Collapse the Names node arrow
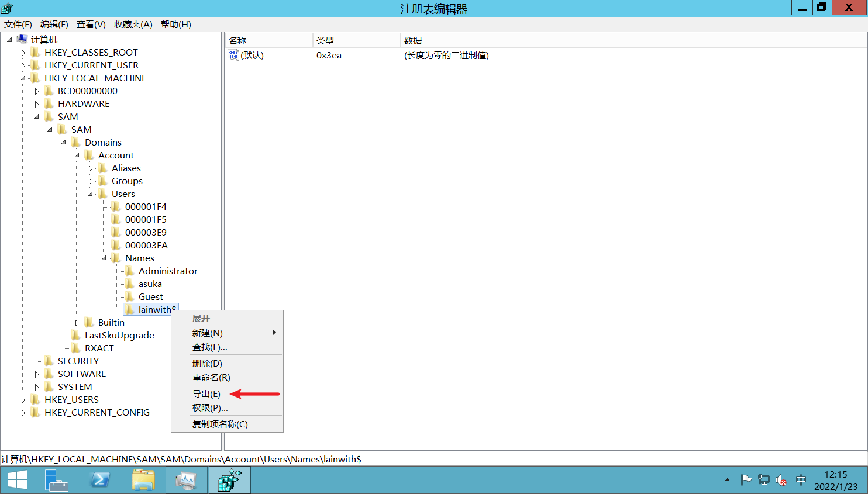Viewport: 868px width, 494px height. pyautogui.click(x=104, y=258)
